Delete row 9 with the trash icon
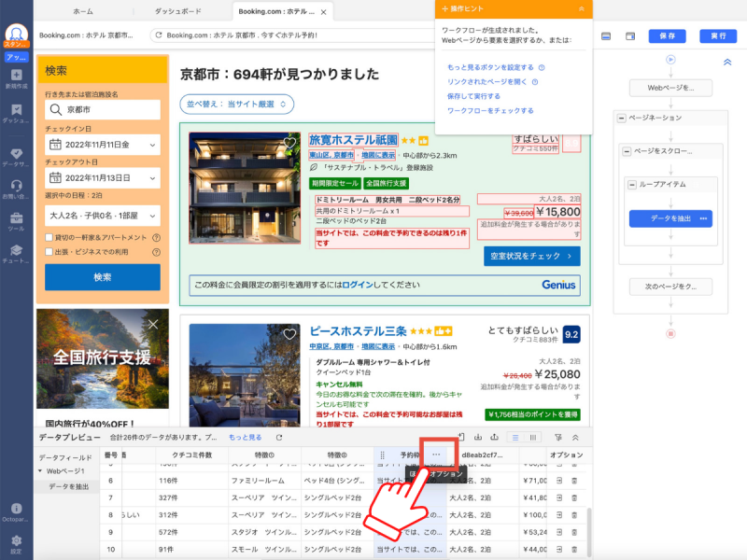The image size is (747, 560). 574,532
